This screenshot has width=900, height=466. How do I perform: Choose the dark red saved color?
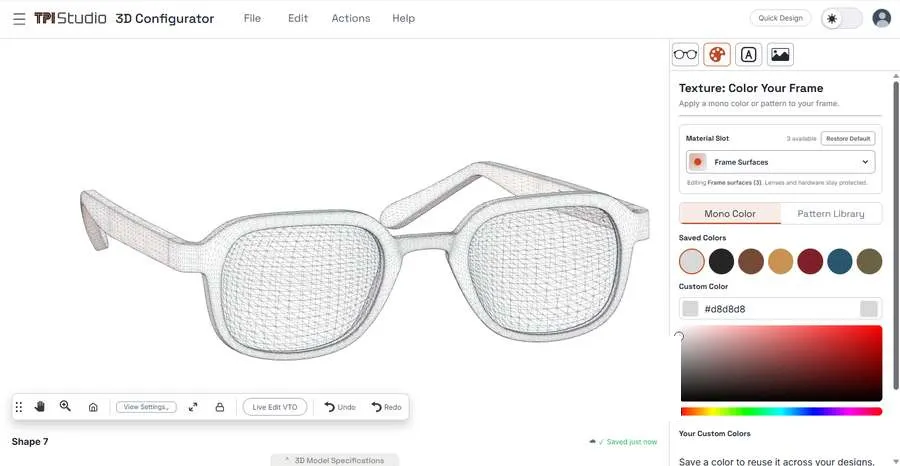coord(810,262)
